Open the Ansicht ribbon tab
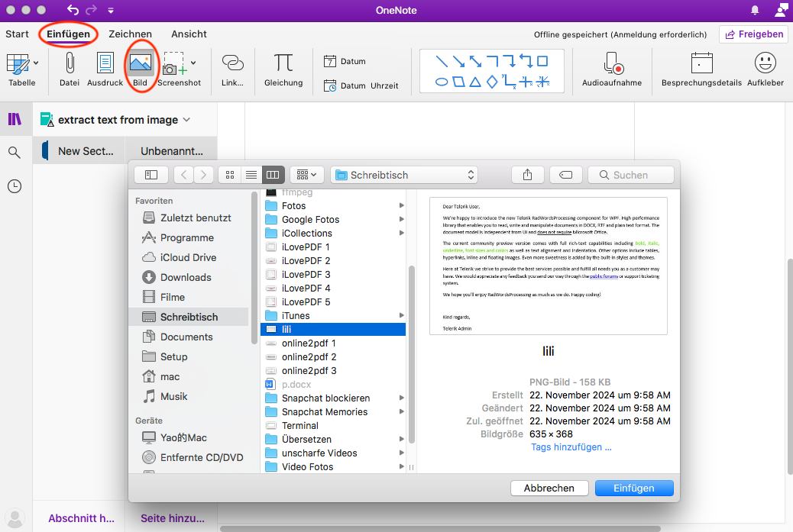 point(189,34)
